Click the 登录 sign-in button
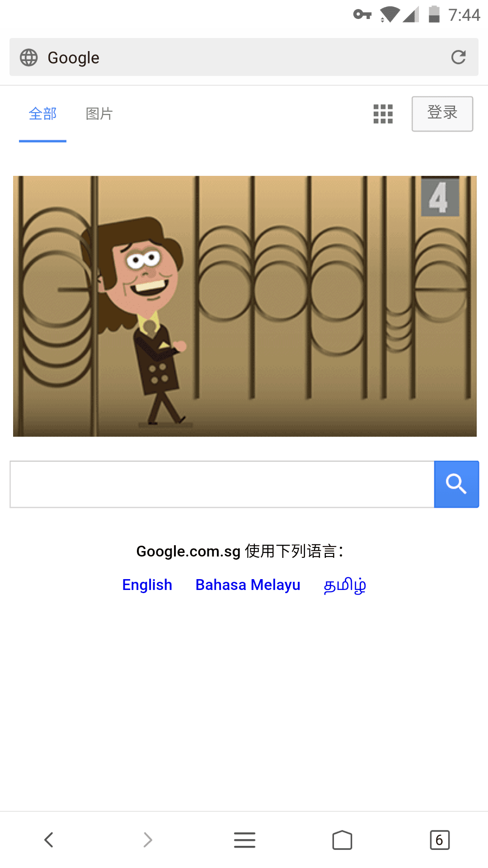 (x=442, y=114)
